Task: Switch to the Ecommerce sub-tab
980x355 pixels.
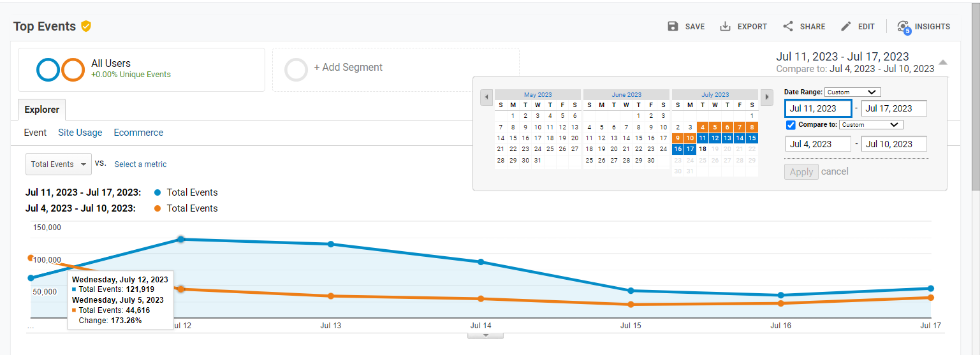Action: click(138, 133)
